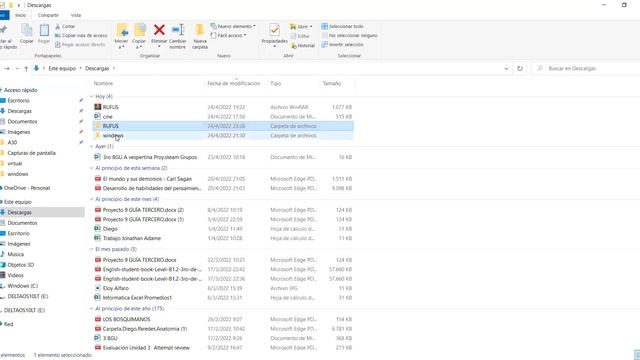Viewport: 640px width, 360px height.
Task: Select Cortar in the Portapapeles group
Action: coord(65,26)
